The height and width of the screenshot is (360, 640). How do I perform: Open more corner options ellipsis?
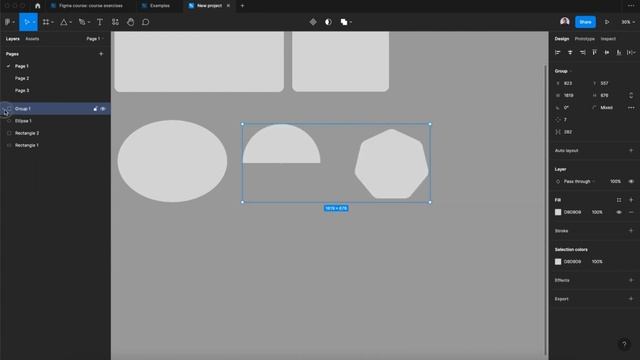(x=631, y=108)
